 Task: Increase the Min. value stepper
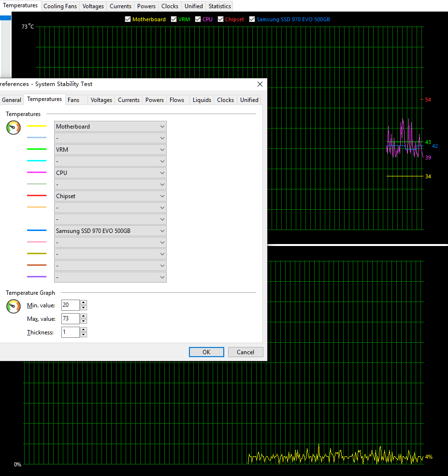[84, 303]
